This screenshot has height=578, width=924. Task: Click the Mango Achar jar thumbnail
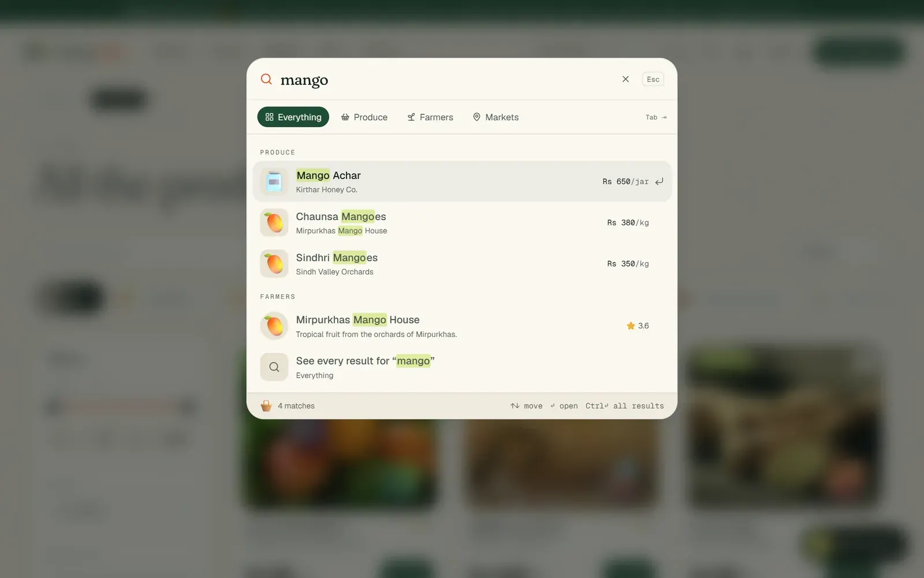pyautogui.click(x=274, y=181)
